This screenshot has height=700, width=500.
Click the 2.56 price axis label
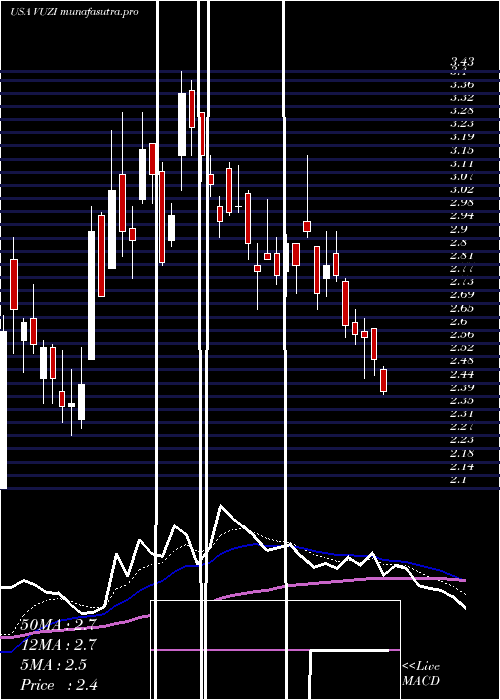click(x=462, y=334)
